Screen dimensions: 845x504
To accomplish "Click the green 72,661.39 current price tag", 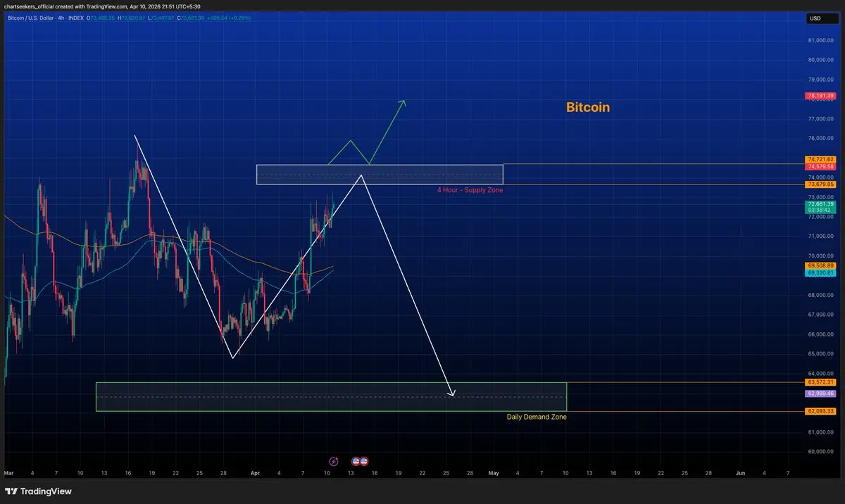I will point(820,203).
